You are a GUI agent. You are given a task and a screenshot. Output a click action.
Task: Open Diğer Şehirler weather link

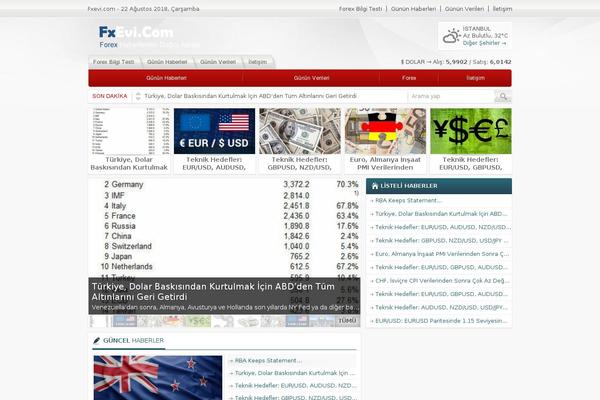tap(484, 43)
